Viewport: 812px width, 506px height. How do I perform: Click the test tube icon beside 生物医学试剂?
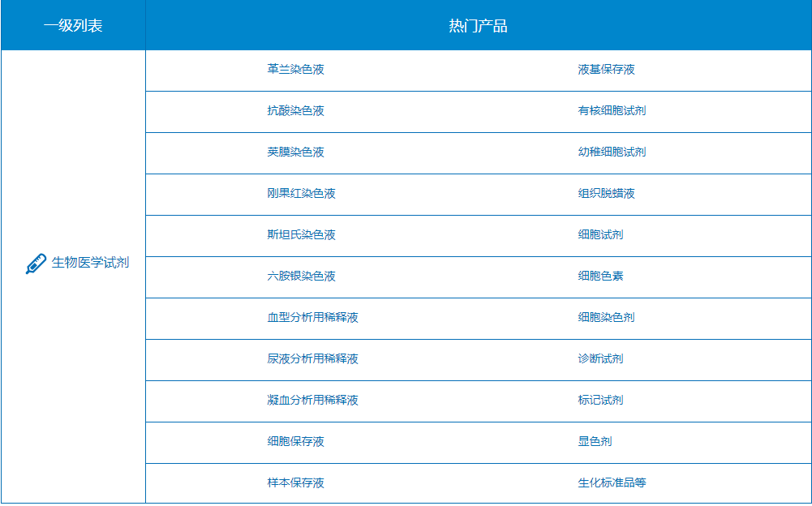click(x=36, y=264)
